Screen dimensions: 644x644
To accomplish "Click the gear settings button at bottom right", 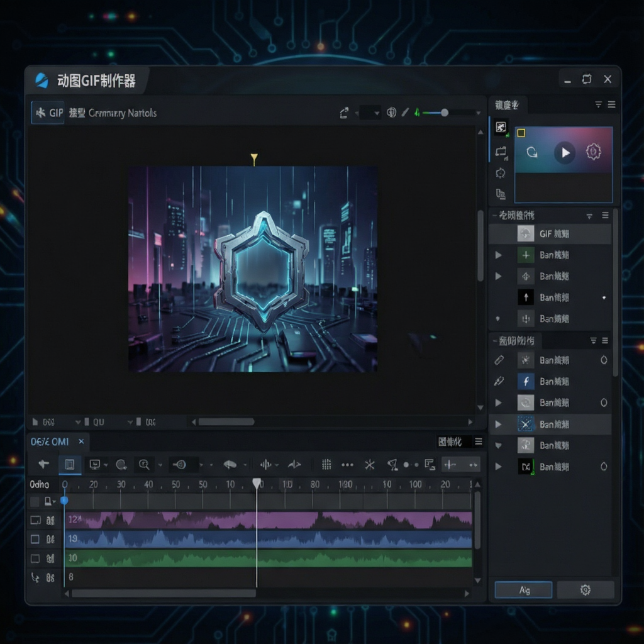I will pos(586,590).
